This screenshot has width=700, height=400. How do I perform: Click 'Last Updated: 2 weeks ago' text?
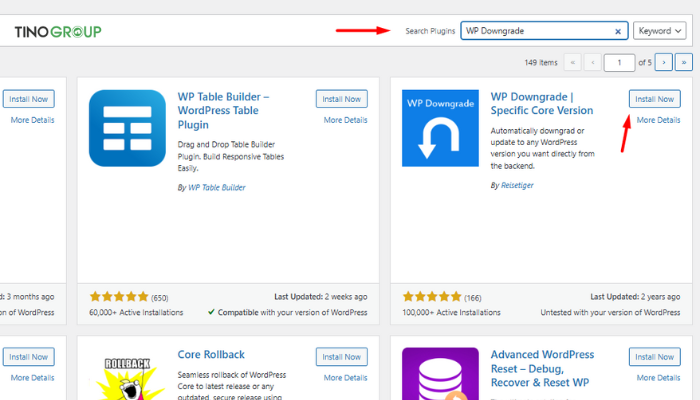point(321,297)
